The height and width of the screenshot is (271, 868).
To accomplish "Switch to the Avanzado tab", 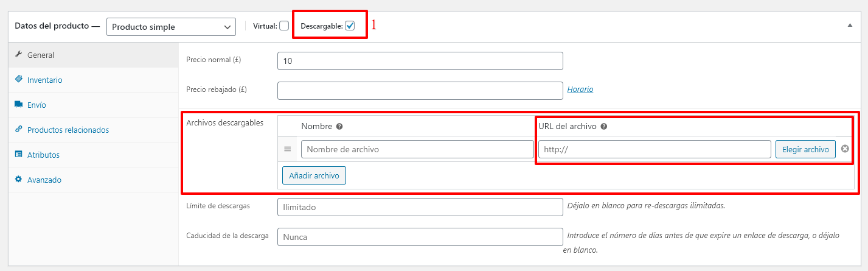I will click(93, 180).
